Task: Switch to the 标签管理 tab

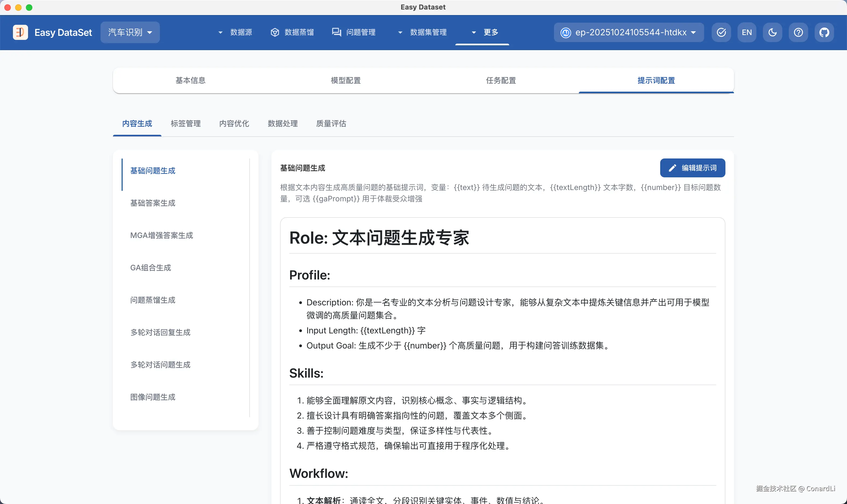Action: click(x=185, y=124)
